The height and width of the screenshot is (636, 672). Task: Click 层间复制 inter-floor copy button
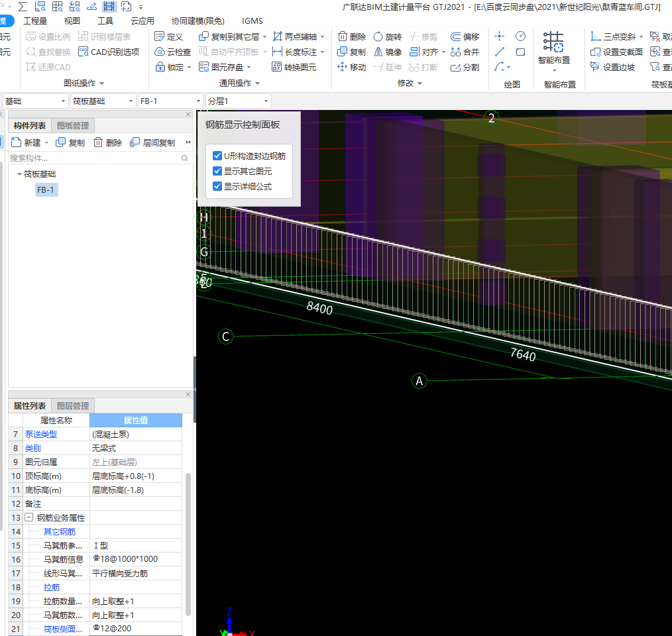pos(152,142)
